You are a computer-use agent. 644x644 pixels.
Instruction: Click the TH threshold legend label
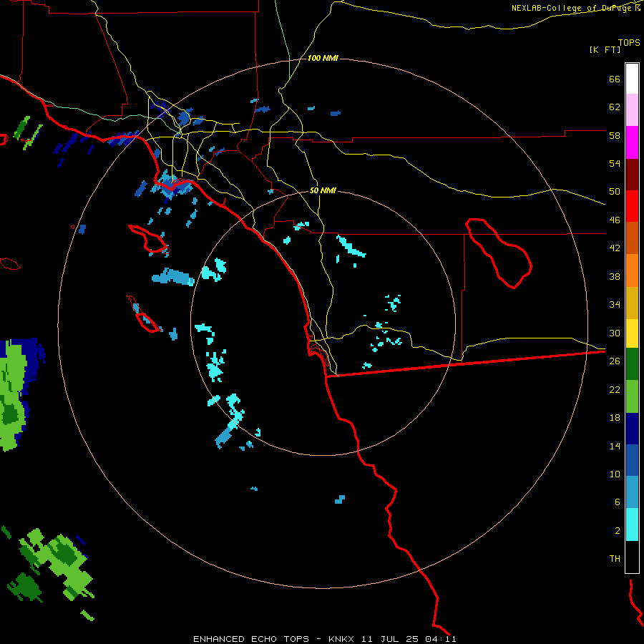click(x=615, y=559)
